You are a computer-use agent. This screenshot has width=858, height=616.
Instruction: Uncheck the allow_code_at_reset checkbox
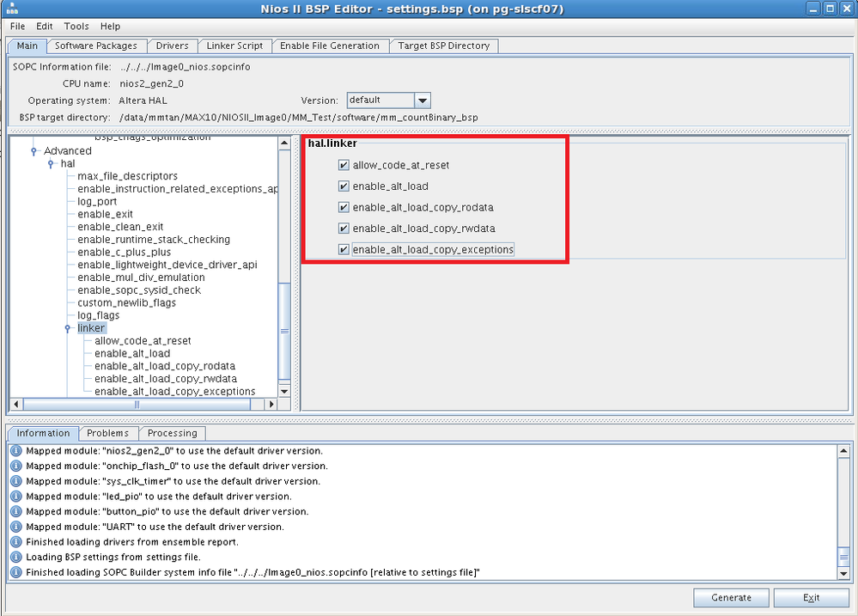pyautogui.click(x=344, y=165)
